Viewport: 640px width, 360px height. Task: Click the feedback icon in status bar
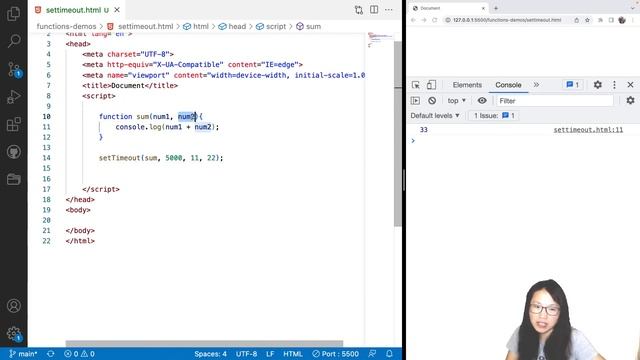coord(372,353)
